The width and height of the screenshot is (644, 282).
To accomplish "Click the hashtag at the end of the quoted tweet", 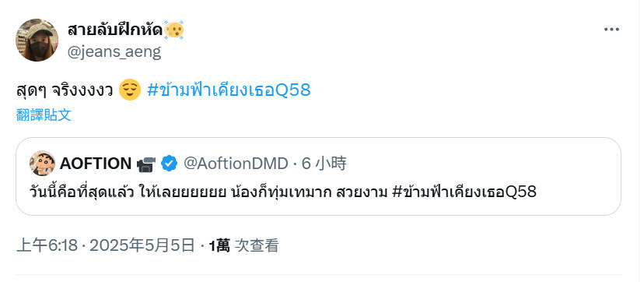I will click(464, 192).
